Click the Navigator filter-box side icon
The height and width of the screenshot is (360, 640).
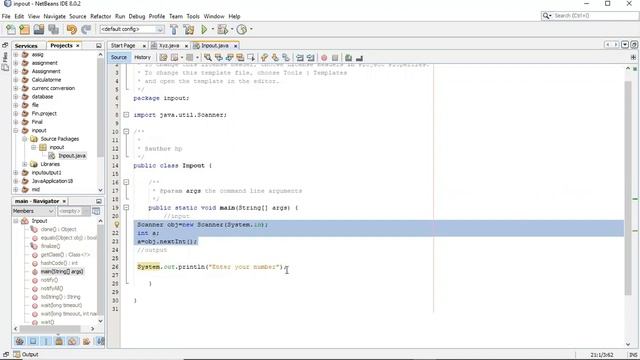tap(96, 211)
